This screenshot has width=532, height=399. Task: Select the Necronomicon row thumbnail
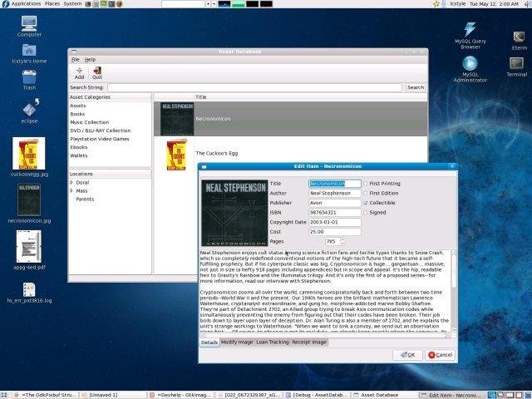click(177, 119)
